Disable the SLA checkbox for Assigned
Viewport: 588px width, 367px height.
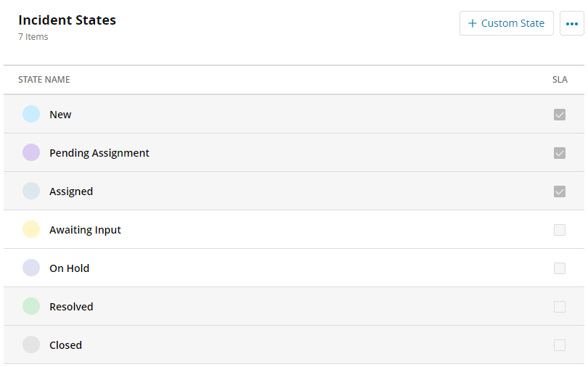(x=559, y=191)
